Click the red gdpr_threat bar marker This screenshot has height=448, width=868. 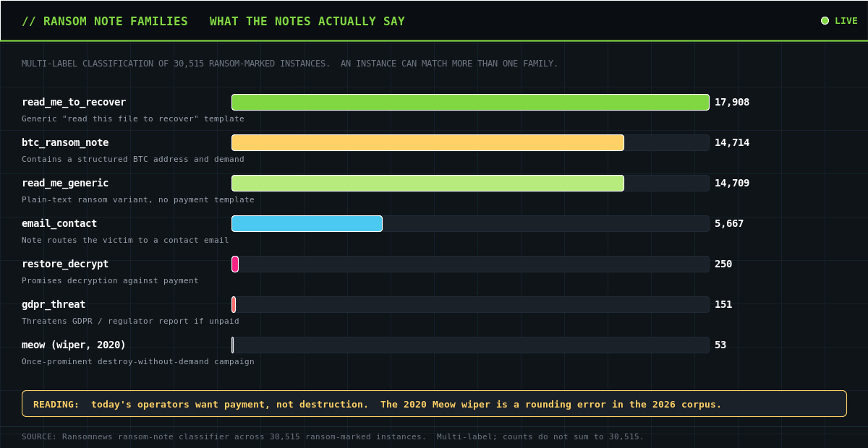(x=234, y=304)
